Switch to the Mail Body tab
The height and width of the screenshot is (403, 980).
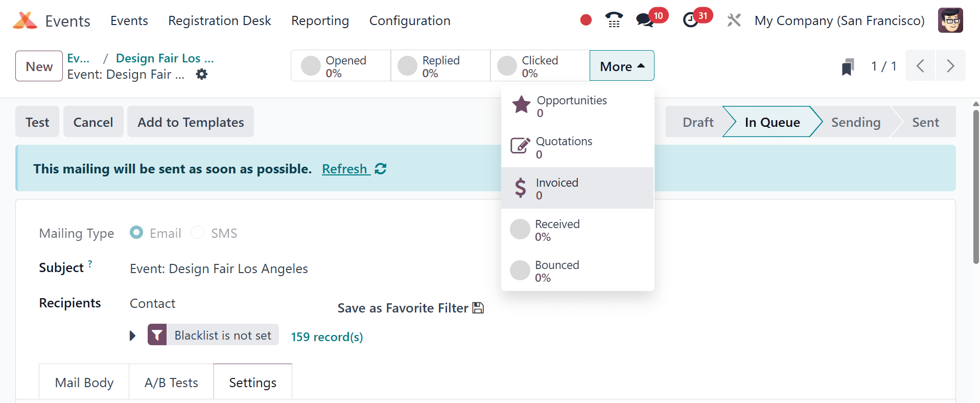(x=84, y=383)
